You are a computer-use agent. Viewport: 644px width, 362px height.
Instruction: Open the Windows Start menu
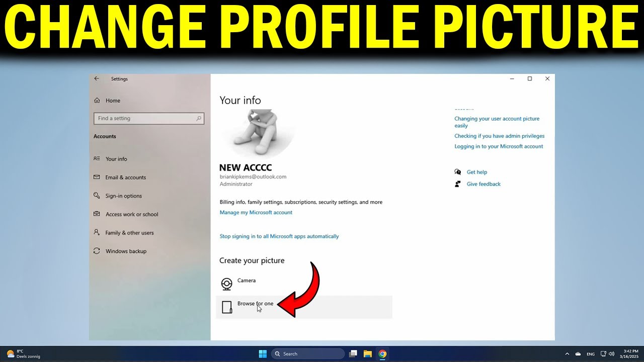click(x=263, y=354)
